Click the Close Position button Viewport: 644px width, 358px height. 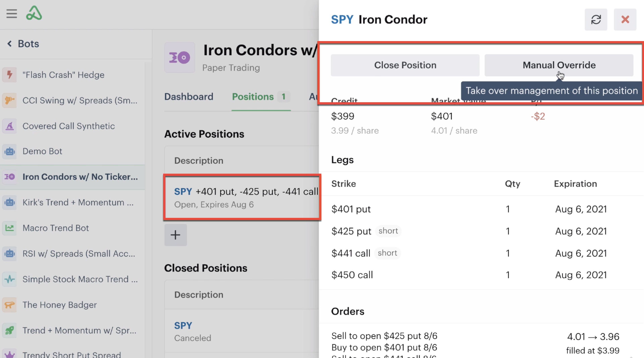(x=405, y=65)
